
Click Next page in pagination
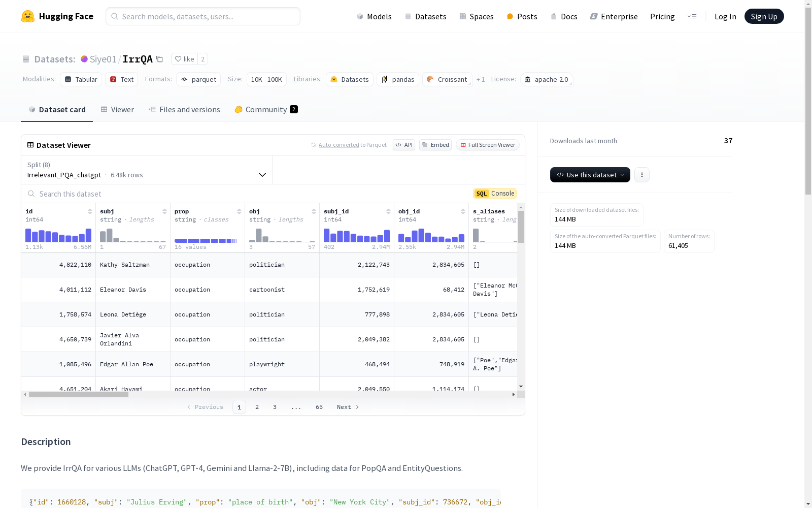(x=348, y=407)
